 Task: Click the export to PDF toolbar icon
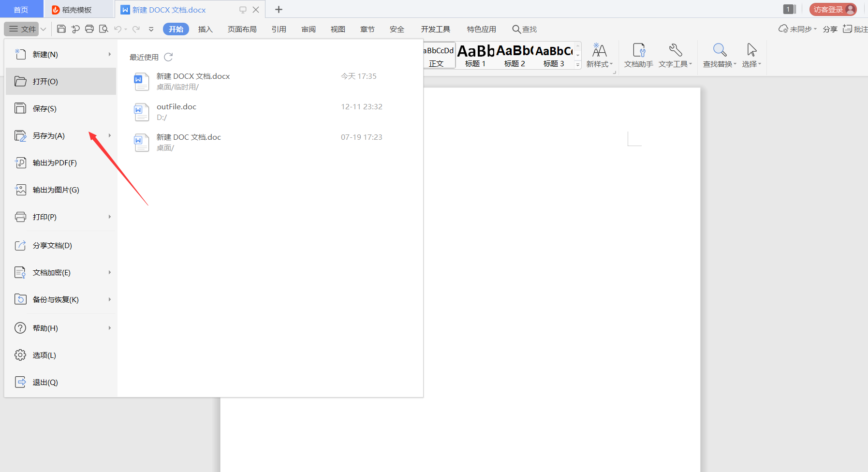[75, 29]
